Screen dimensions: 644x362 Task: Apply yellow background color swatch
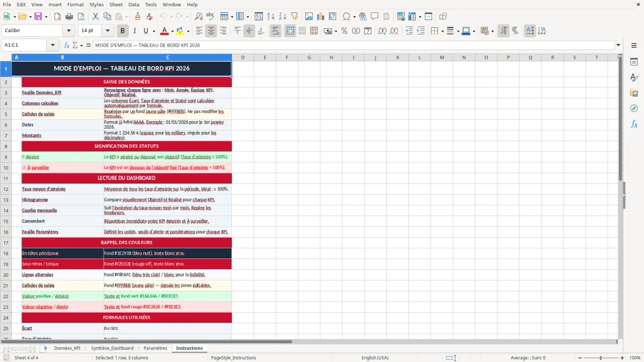(180, 31)
